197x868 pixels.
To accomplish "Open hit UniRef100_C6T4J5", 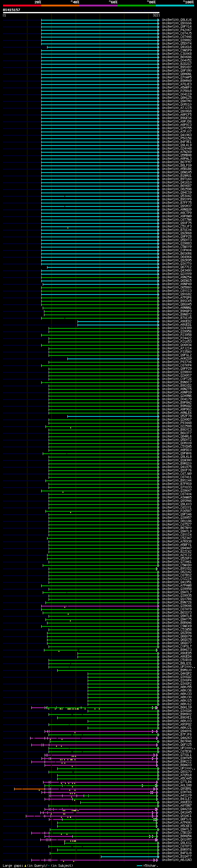I will [x=177, y=33].
